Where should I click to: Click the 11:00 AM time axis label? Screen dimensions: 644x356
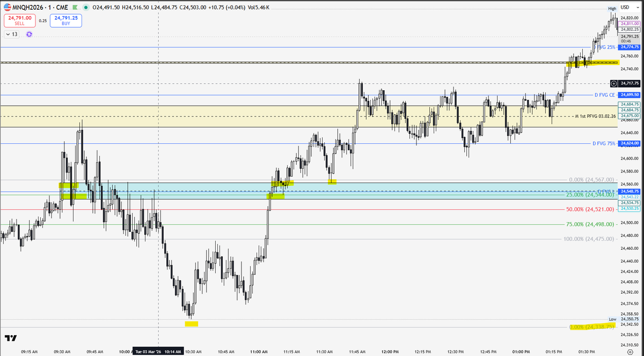[x=259, y=352]
